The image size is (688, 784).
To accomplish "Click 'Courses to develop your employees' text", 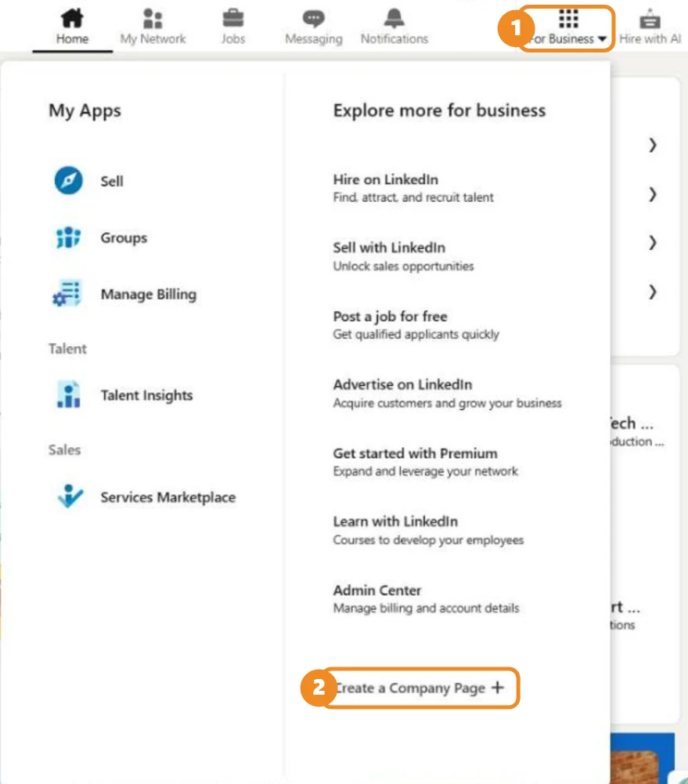I will pos(428,540).
